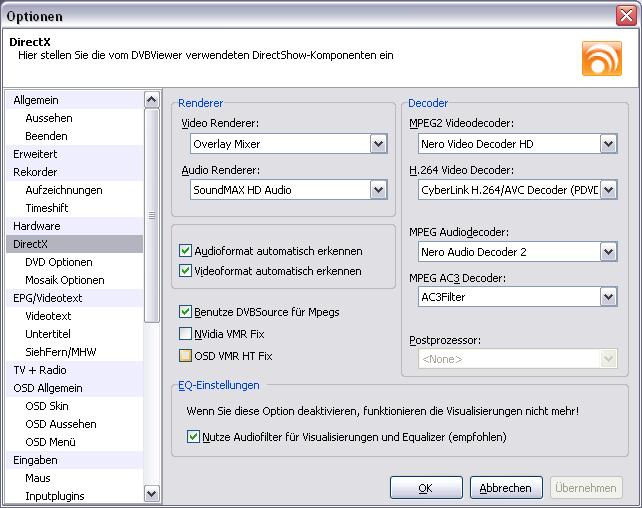The height and width of the screenshot is (508, 642).
Task: Open the OSD Menü settings page
Action: coord(75,443)
